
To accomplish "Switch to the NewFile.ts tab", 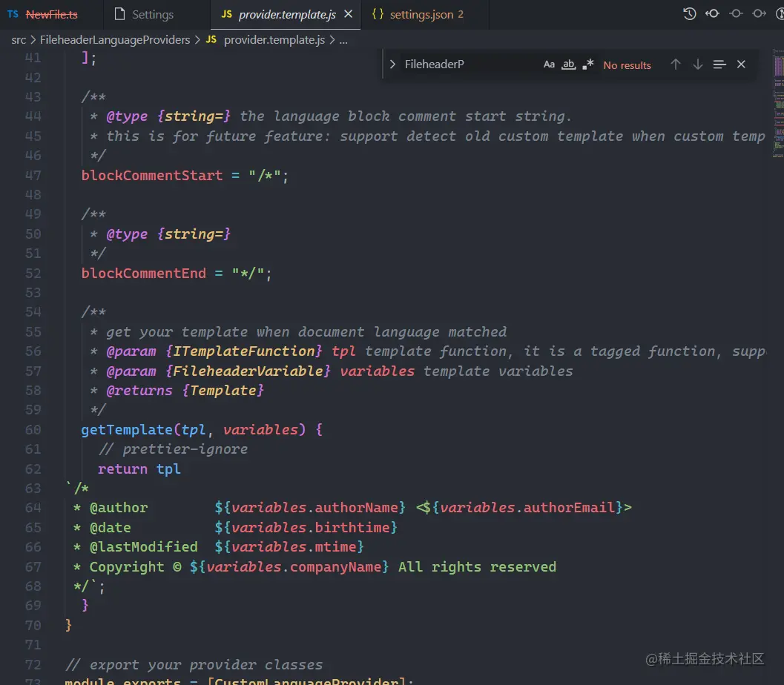I will [51, 14].
